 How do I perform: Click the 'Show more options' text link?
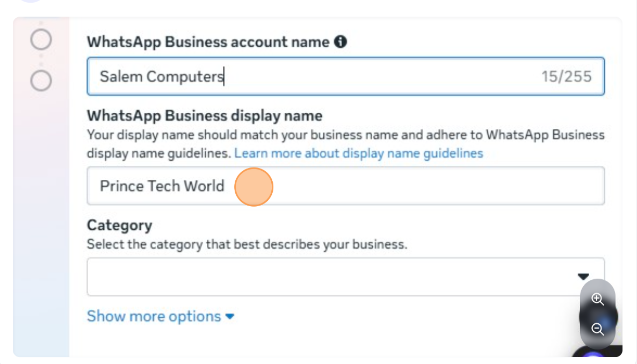point(154,316)
